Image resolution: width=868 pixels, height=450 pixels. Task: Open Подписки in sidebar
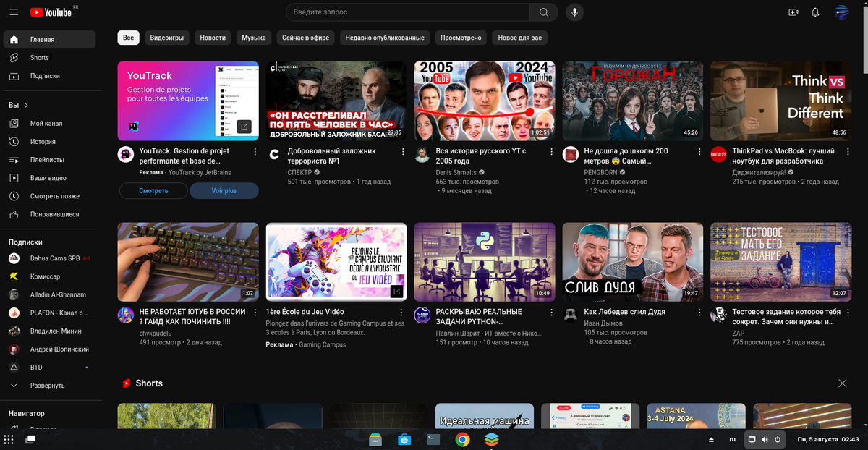[49, 76]
